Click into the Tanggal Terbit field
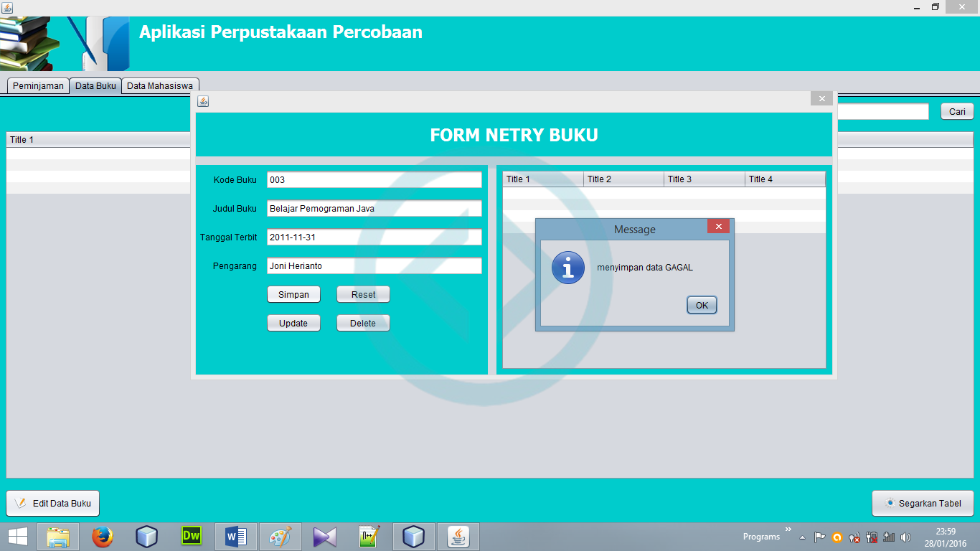 click(374, 237)
